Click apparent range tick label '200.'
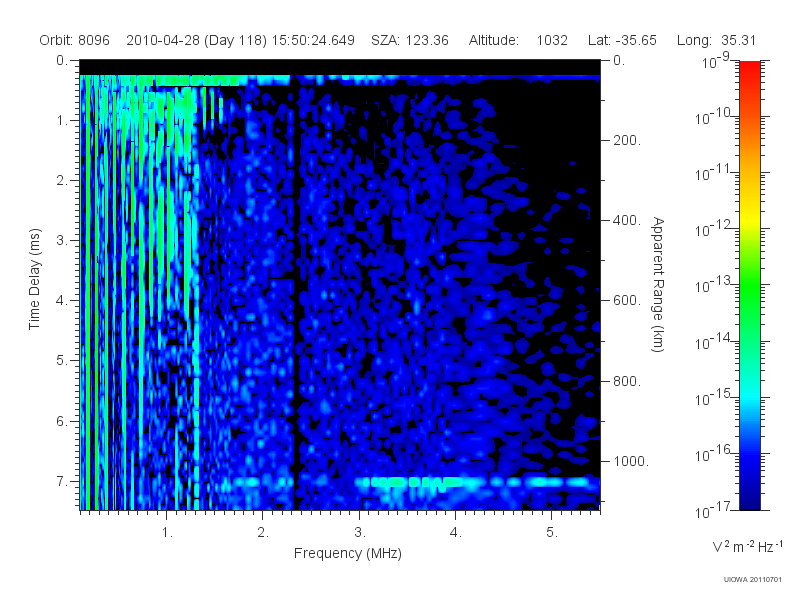Screen dimensions: 800x600 tap(627, 140)
